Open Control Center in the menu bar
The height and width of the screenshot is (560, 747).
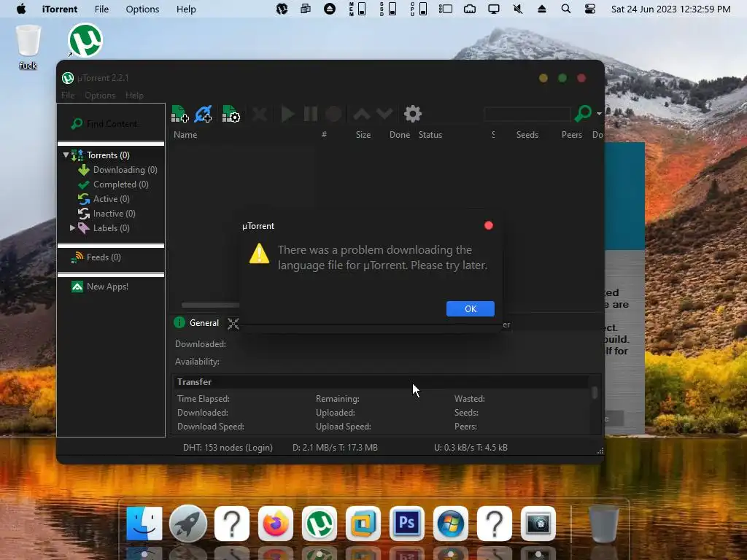point(589,9)
